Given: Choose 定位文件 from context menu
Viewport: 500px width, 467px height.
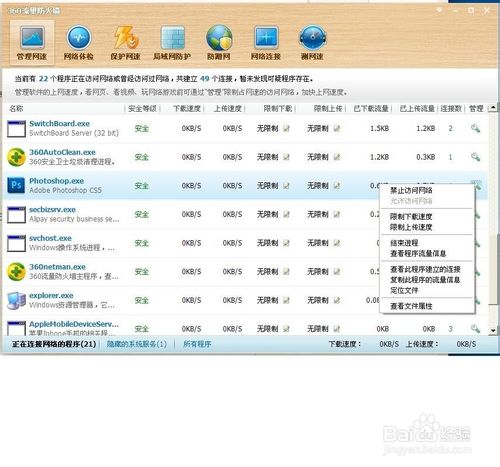Looking at the screenshot, I should [x=404, y=290].
